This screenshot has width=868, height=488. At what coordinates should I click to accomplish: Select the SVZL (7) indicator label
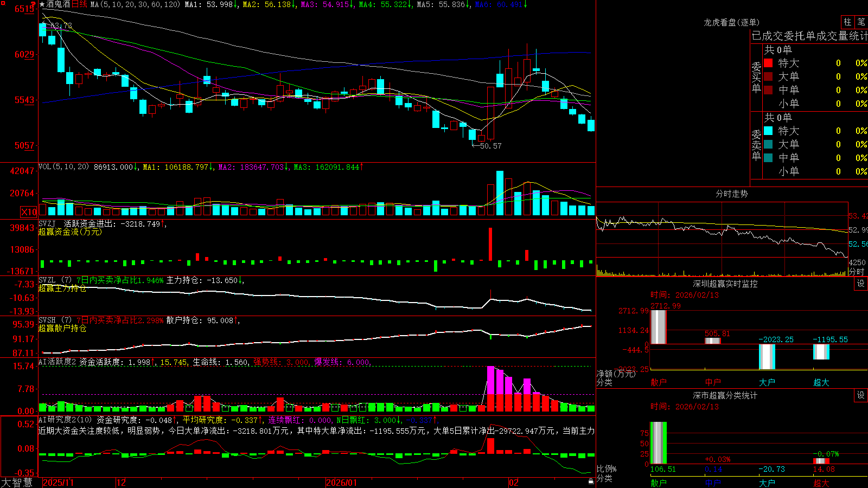point(55,280)
